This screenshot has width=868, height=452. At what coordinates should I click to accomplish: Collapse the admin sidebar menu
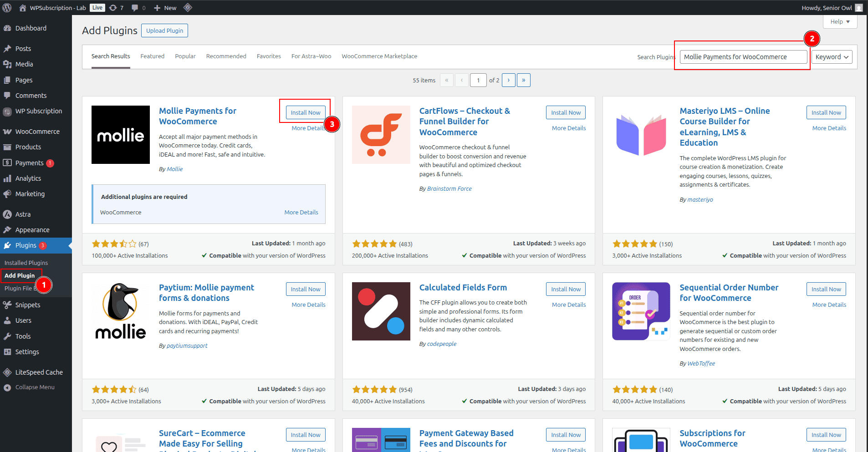[35, 387]
